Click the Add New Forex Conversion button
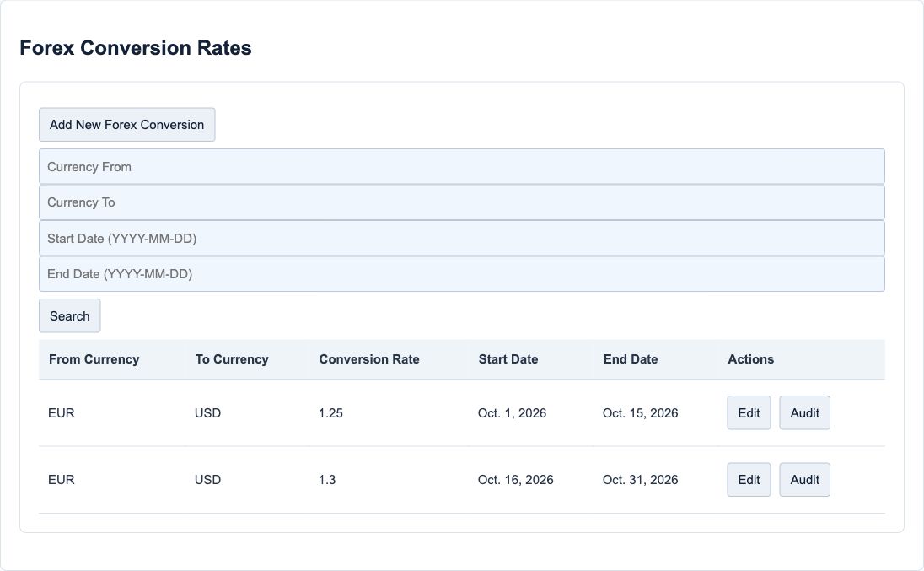The height and width of the screenshot is (571, 924). [x=126, y=124]
